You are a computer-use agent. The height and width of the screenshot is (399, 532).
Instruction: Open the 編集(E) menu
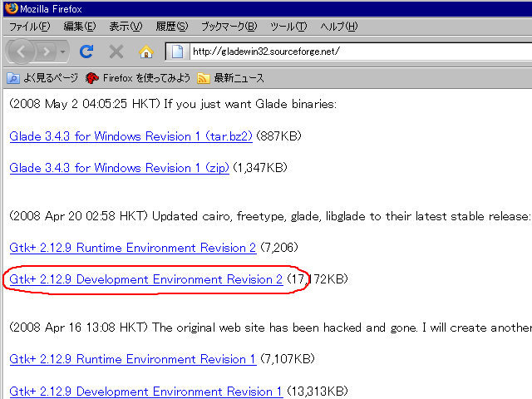(80, 27)
